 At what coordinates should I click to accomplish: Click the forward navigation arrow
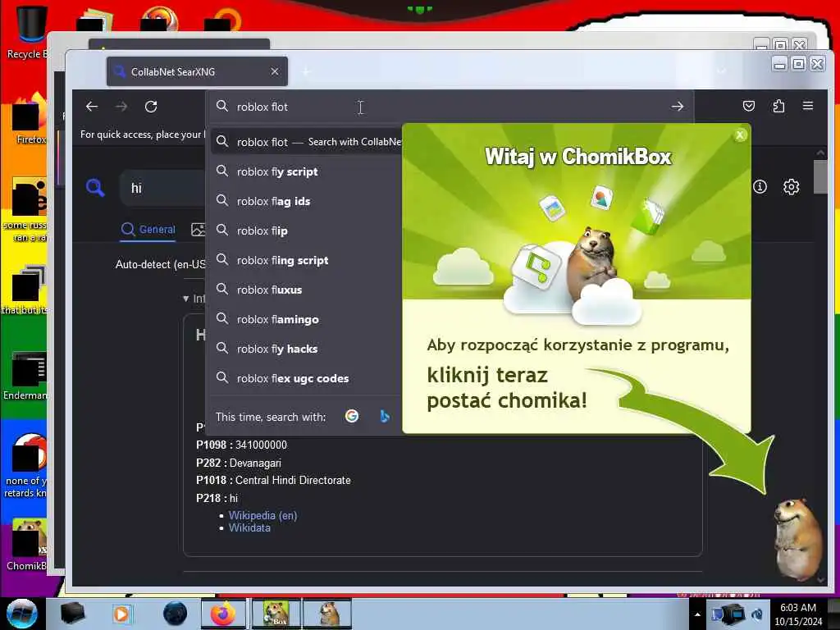[x=121, y=107]
